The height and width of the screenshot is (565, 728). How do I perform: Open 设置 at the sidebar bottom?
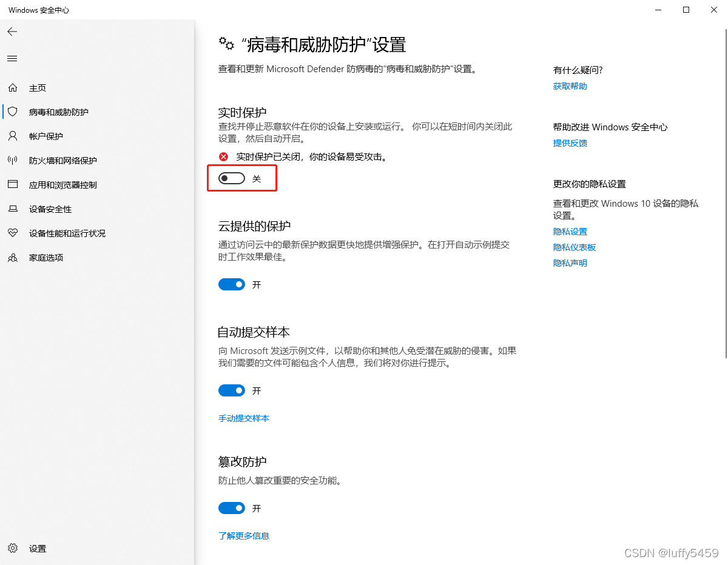tap(97, 549)
